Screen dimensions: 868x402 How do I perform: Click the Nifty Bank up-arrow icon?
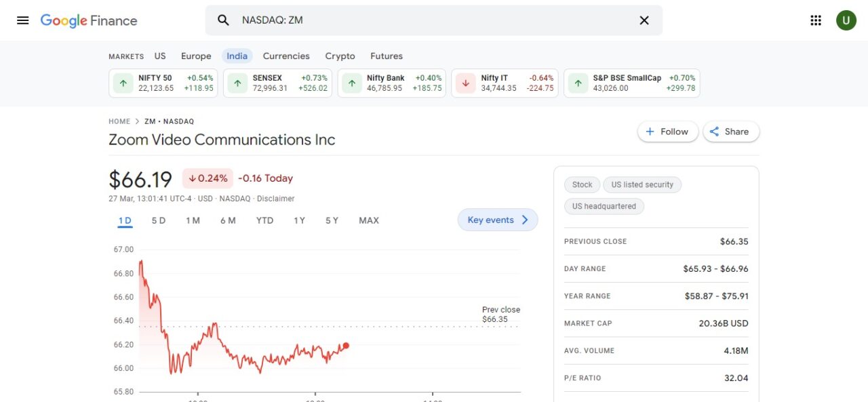point(351,83)
